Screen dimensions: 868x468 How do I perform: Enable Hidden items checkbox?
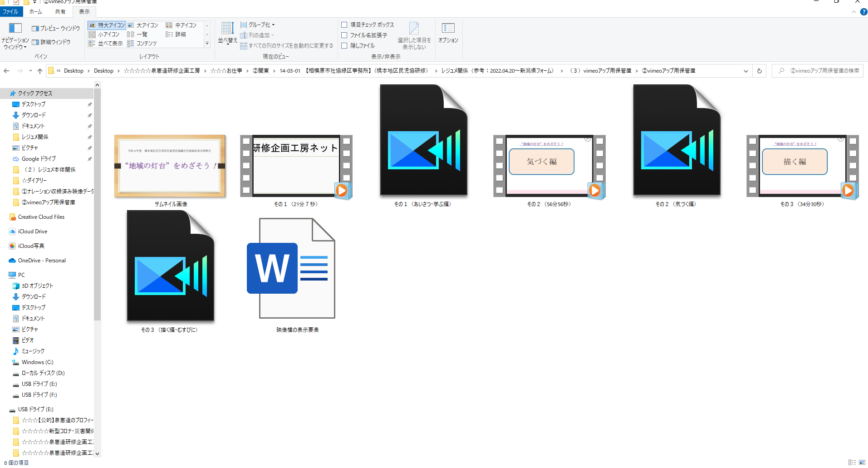coord(344,45)
